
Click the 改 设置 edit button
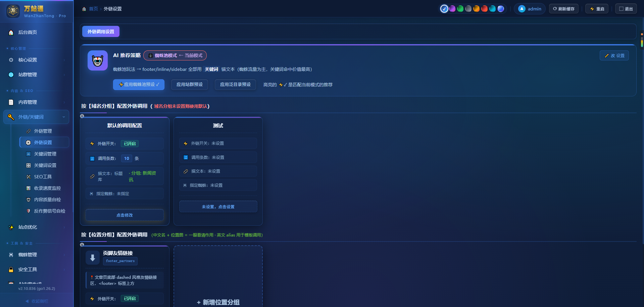[614, 55]
